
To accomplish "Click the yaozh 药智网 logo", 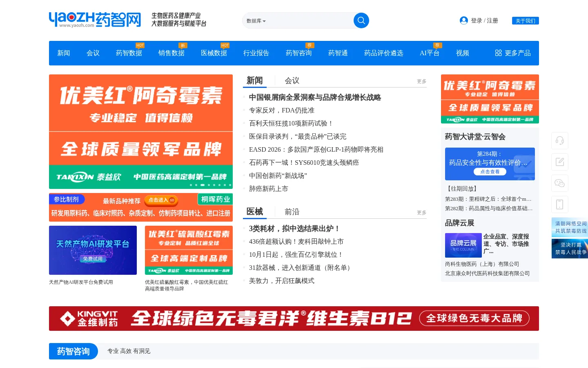I will tap(95, 20).
